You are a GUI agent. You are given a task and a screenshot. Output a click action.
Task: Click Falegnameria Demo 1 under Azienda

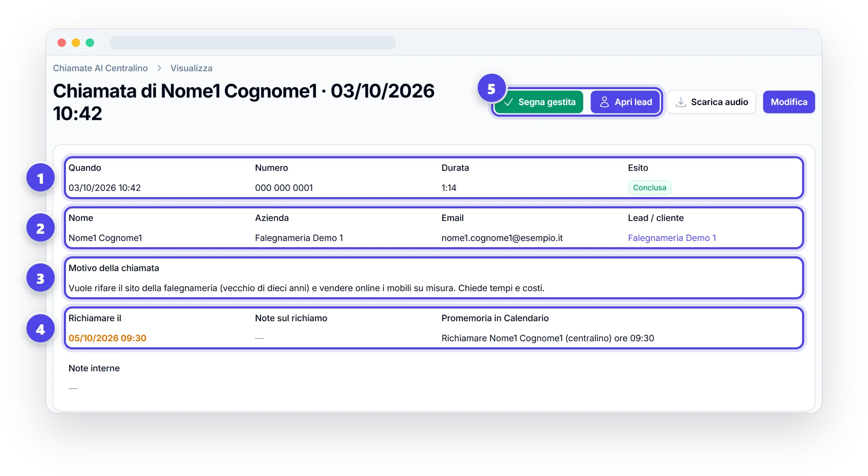tap(299, 238)
